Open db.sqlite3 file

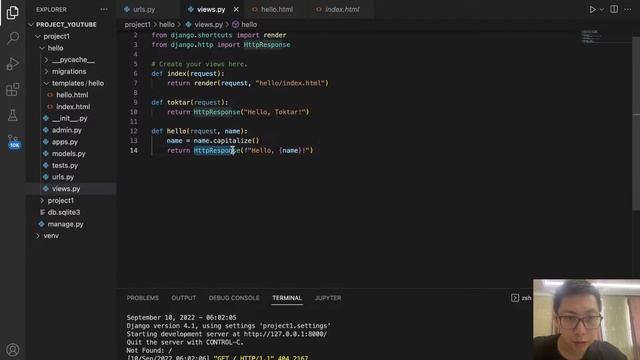(x=64, y=212)
